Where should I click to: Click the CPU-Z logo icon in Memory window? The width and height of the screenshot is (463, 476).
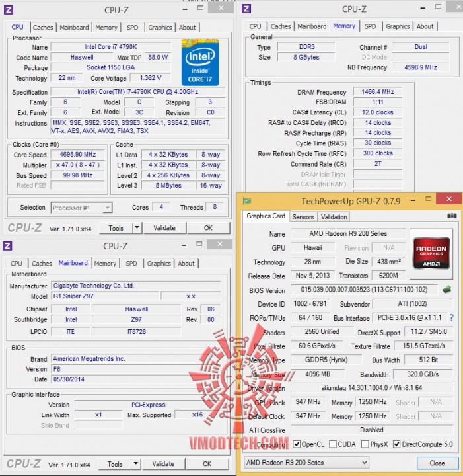click(246, 9)
